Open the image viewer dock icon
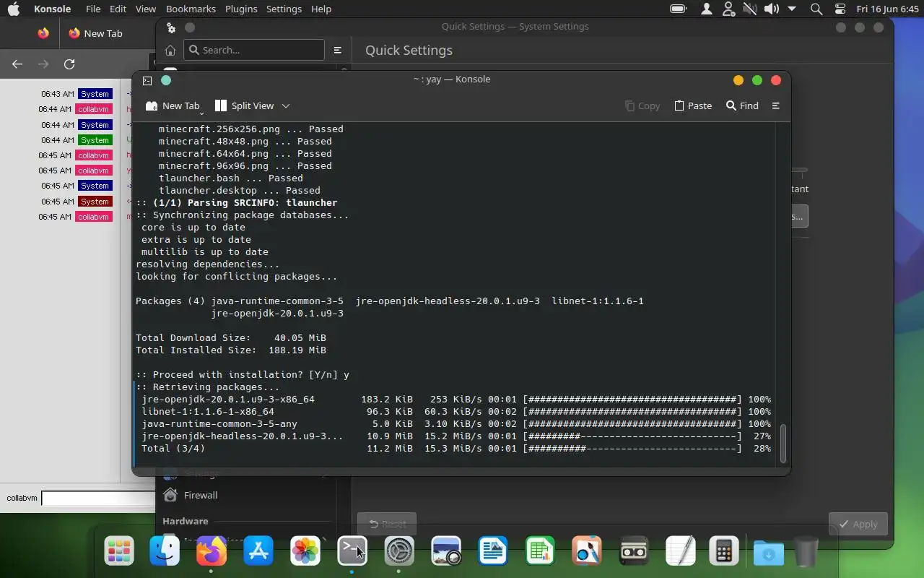924x578 pixels. pos(446,552)
